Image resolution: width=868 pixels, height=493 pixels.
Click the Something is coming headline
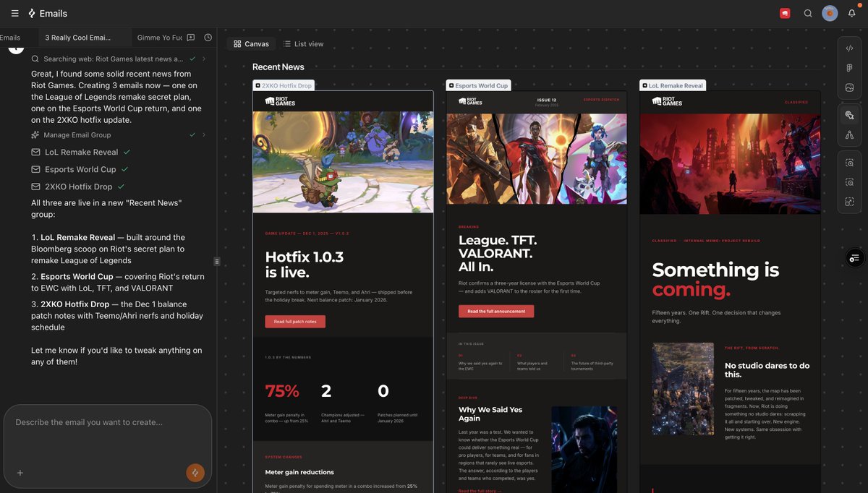coord(715,280)
